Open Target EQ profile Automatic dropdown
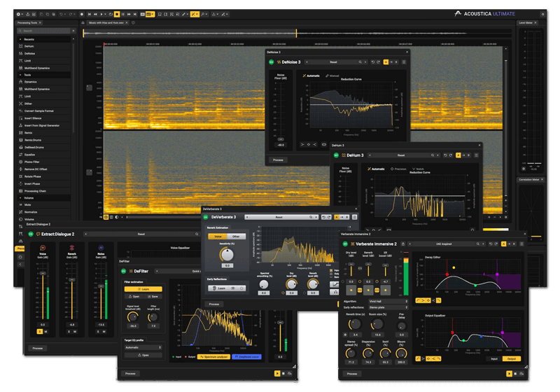 point(143,347)
